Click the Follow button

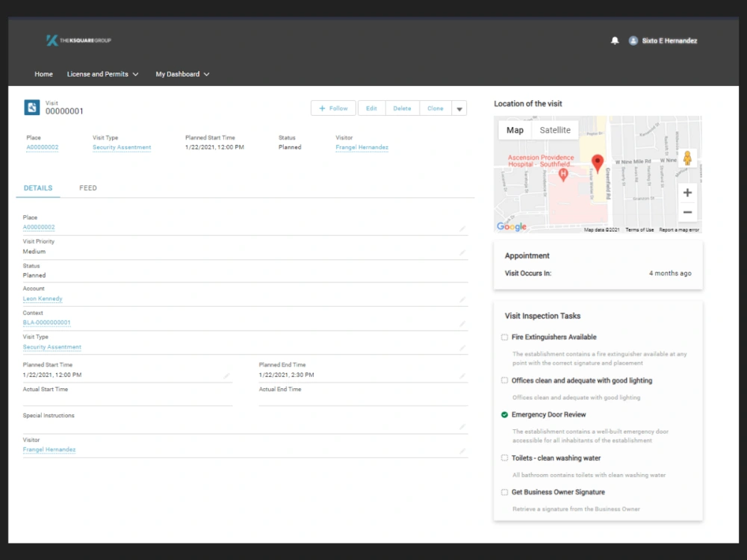[333, 108]
